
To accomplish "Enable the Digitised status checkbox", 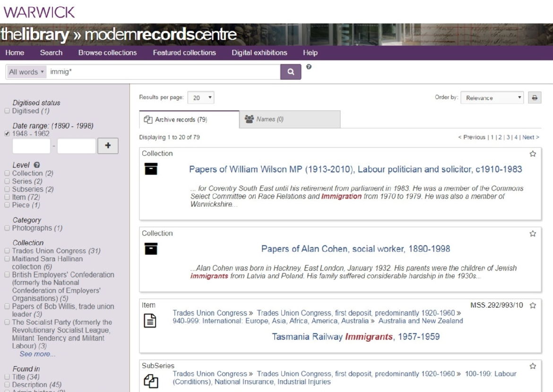I will point(7,111).
